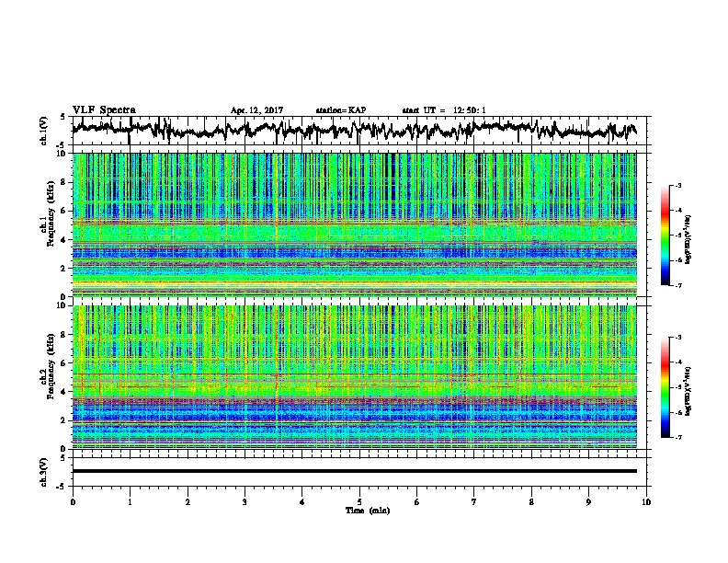728x563 pixels.
Task: Click time axis tick label 7
Action: [474, 502]
